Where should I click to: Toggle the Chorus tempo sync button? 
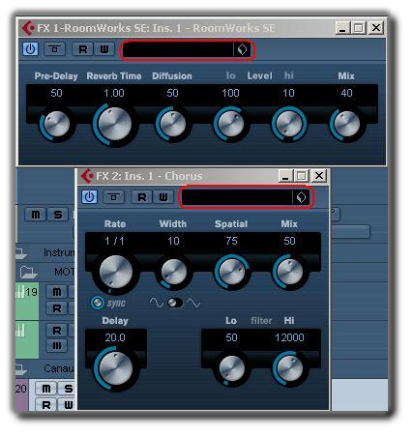coord(97,303)
